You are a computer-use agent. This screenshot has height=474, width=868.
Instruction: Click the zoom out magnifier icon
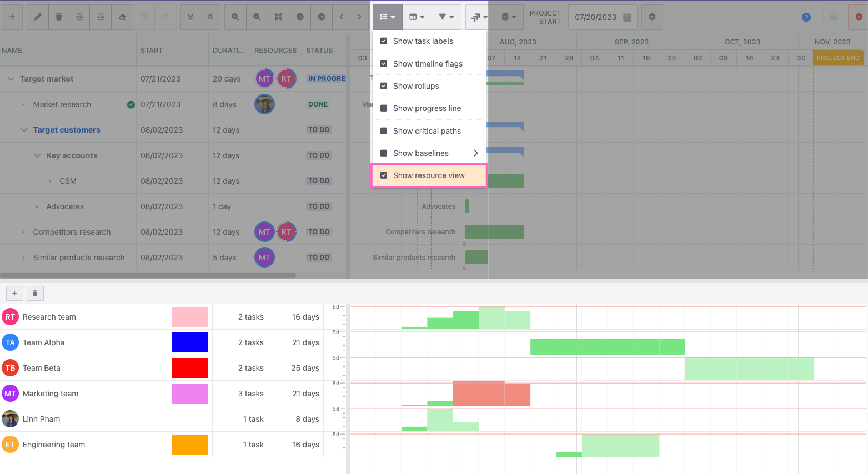(x=257, y=17)
